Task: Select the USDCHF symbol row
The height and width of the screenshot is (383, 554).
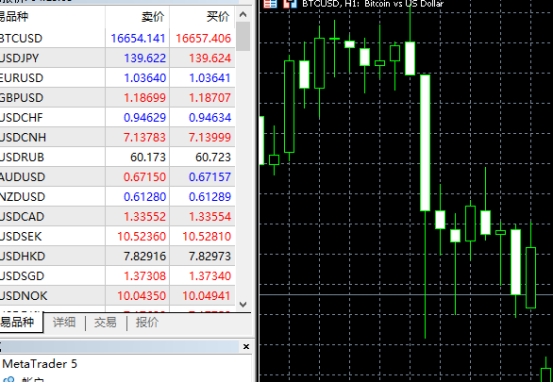Action: (x=117, y=117)
